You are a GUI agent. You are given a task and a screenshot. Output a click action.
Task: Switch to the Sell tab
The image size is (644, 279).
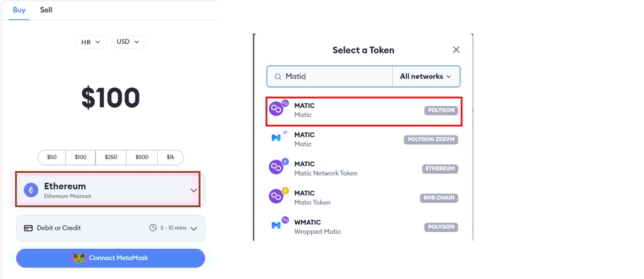point(46,10)
